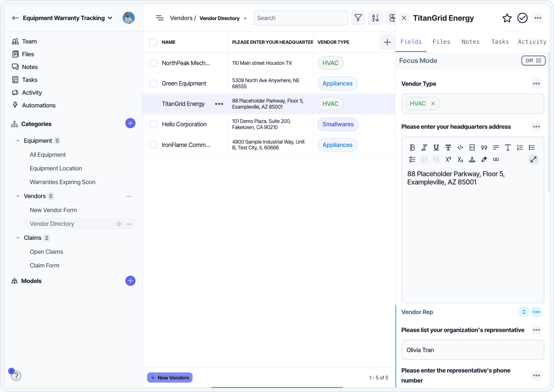The image size is (554, 392).
Task: Click the Search input field
Action: click(x=300, y=18)
